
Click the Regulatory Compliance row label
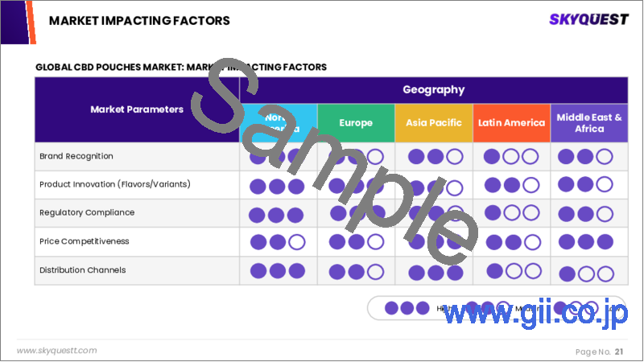tap(87, 213)
